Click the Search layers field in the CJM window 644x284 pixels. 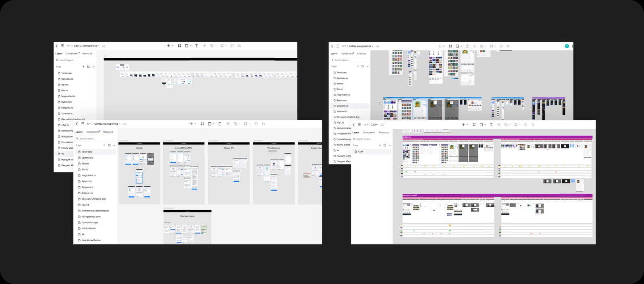click(372, 139)
